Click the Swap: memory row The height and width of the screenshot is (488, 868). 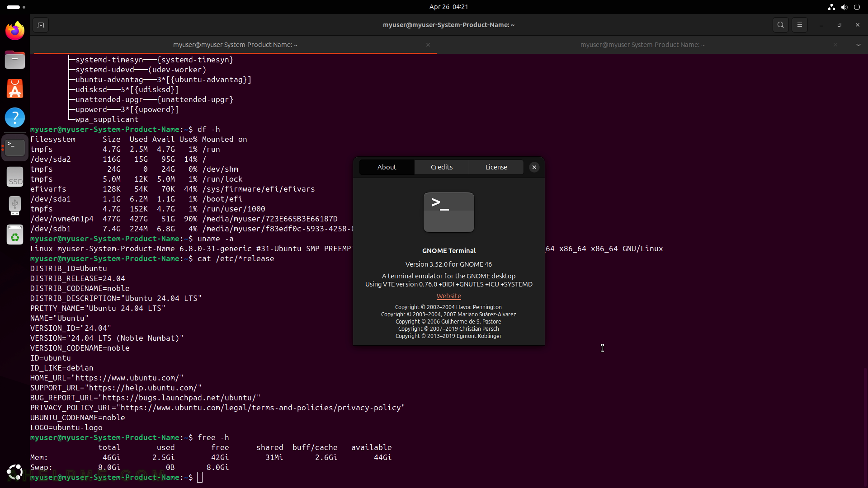(130, 467)
